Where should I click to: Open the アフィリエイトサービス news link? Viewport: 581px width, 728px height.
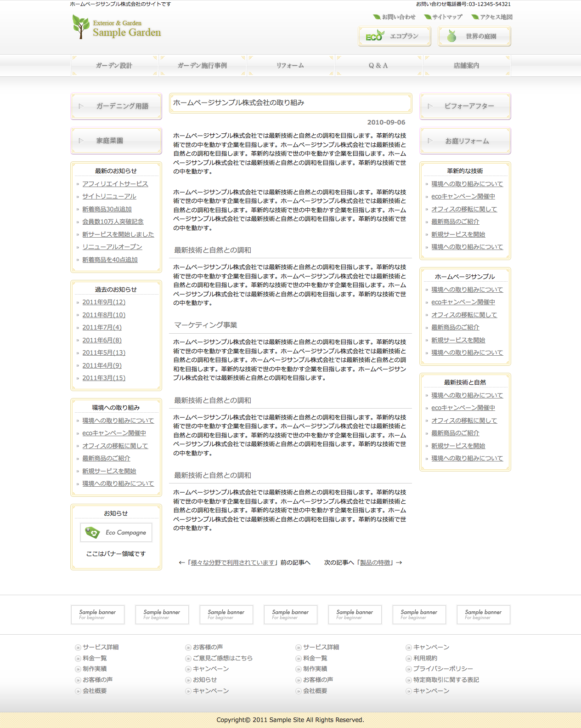[x=115, y=184]
